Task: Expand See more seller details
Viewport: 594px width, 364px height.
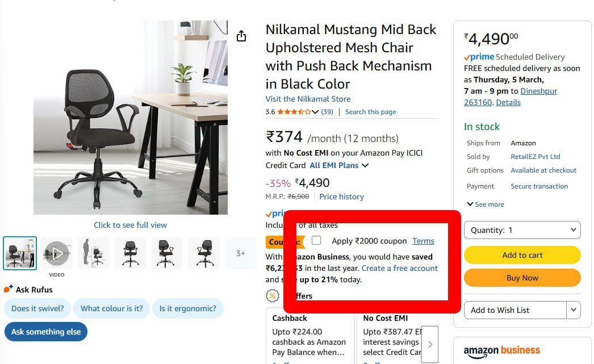Action: point(485,204)
